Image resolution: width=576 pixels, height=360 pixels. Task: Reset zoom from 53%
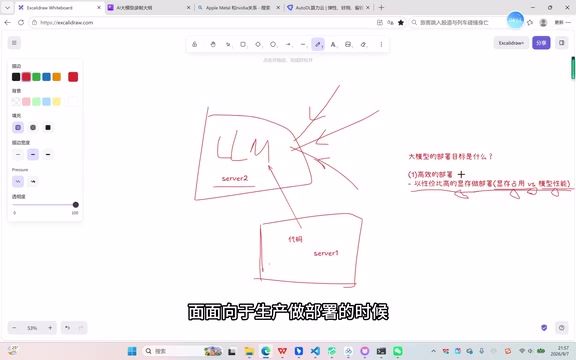pos(32,328)
